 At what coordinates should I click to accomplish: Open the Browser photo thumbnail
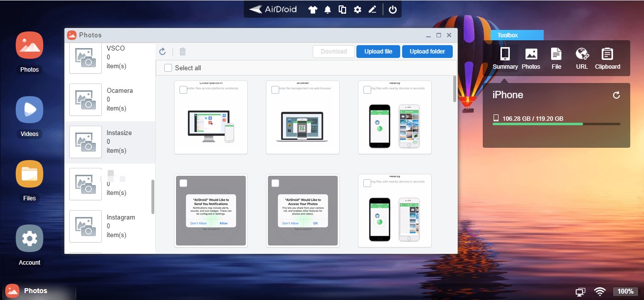pyautogui.click(x=303, y=117)
